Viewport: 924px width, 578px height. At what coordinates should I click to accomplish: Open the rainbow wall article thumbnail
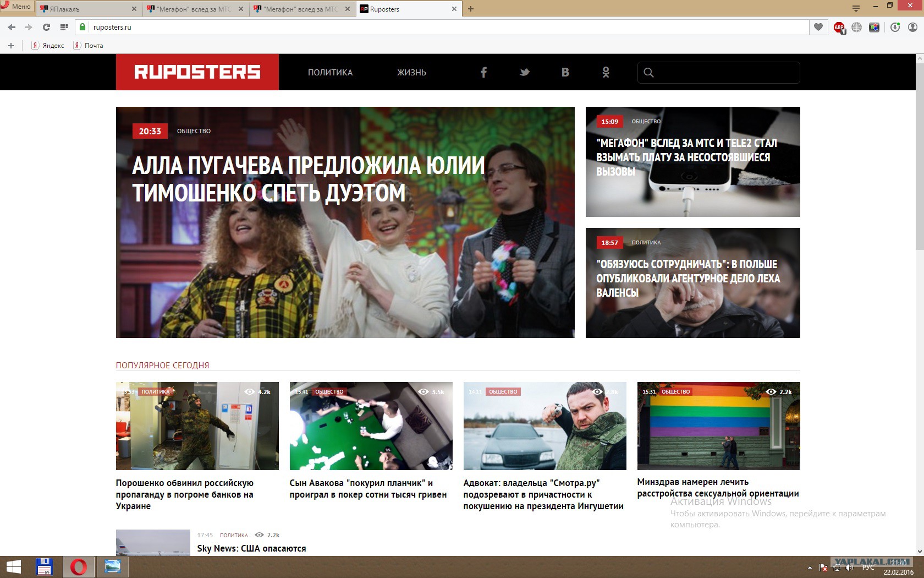719,426
